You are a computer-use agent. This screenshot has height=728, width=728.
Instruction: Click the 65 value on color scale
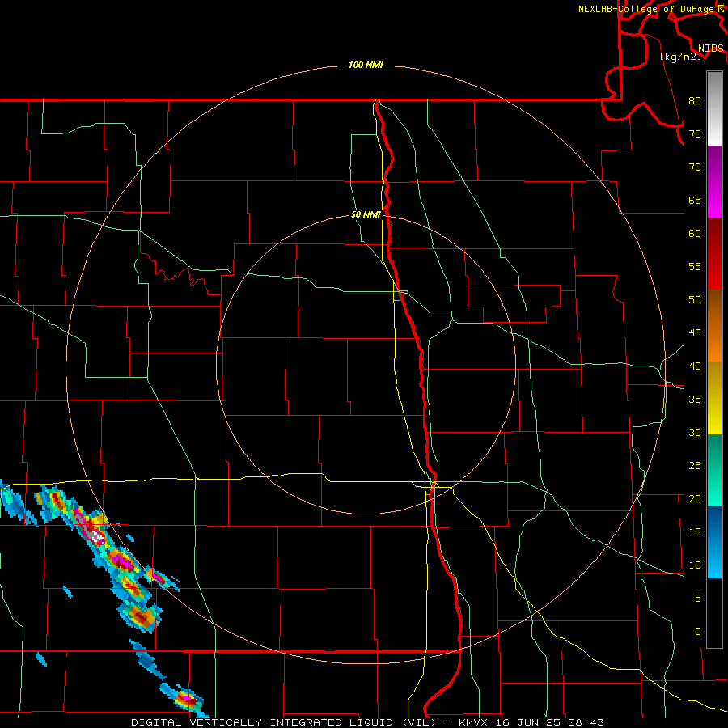(695, 200)
